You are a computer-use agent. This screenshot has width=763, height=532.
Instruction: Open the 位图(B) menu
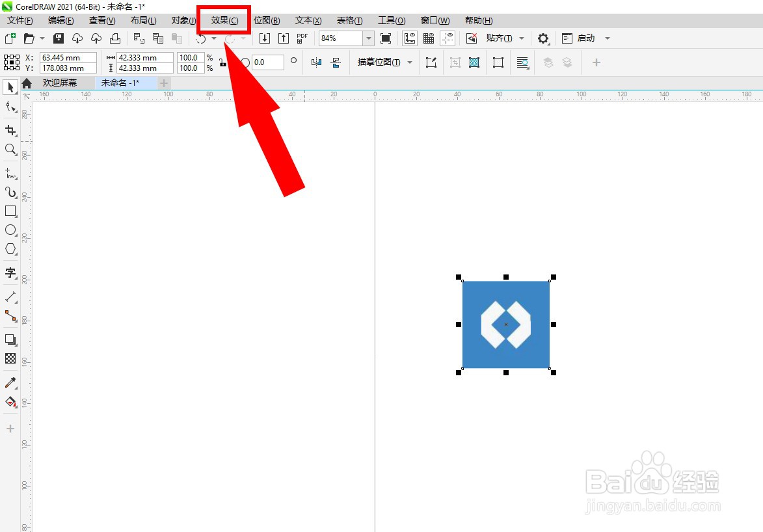(267, 20)
